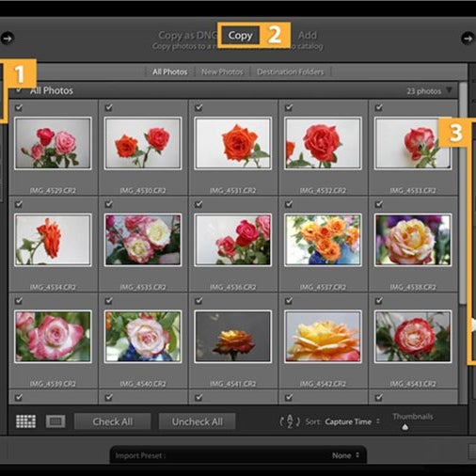
Task: Choose the Copy import option
Action: [240, 36]
